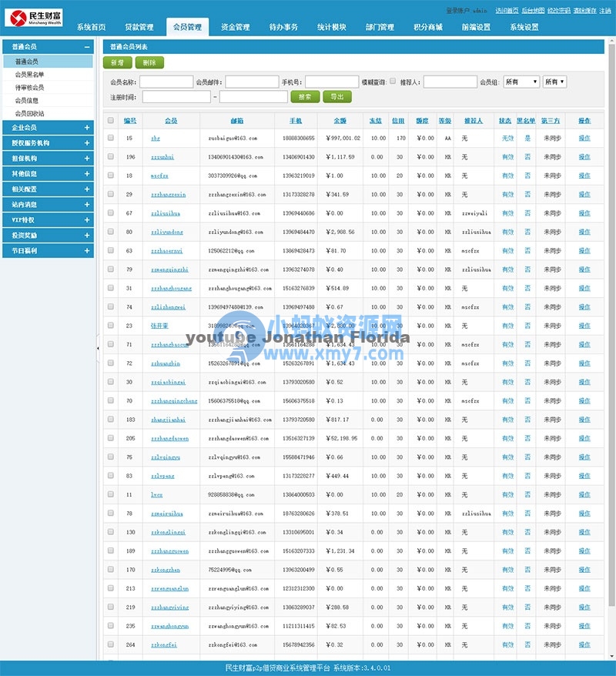Expand the VIP特权 sidebar section
Image resolution: width=616 pixels, height=676 pixels.
click(x=48, y=220)
